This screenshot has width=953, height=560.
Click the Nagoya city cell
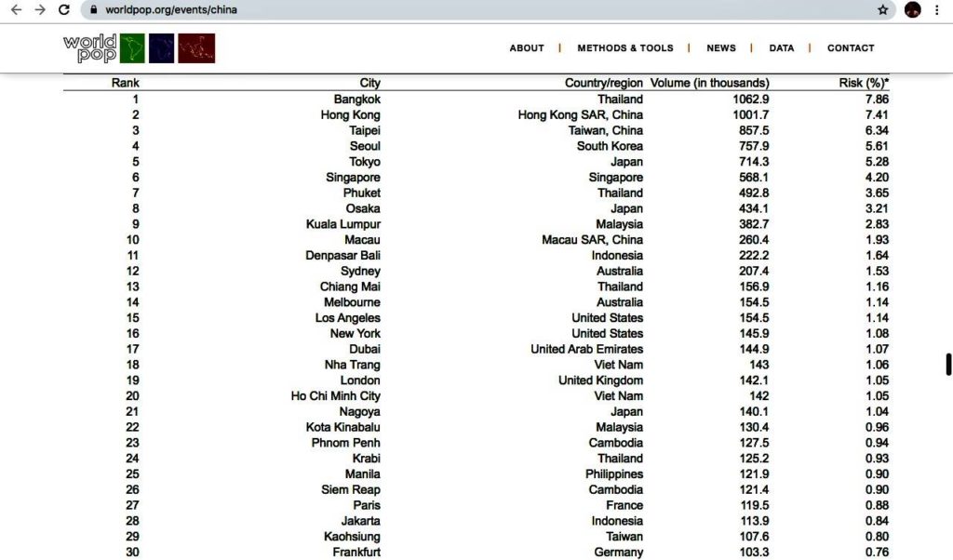pos(360,412)
